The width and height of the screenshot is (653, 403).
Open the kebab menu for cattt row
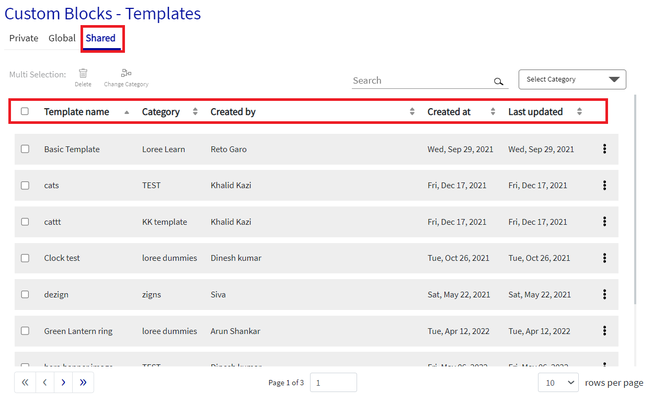(604, 221)
